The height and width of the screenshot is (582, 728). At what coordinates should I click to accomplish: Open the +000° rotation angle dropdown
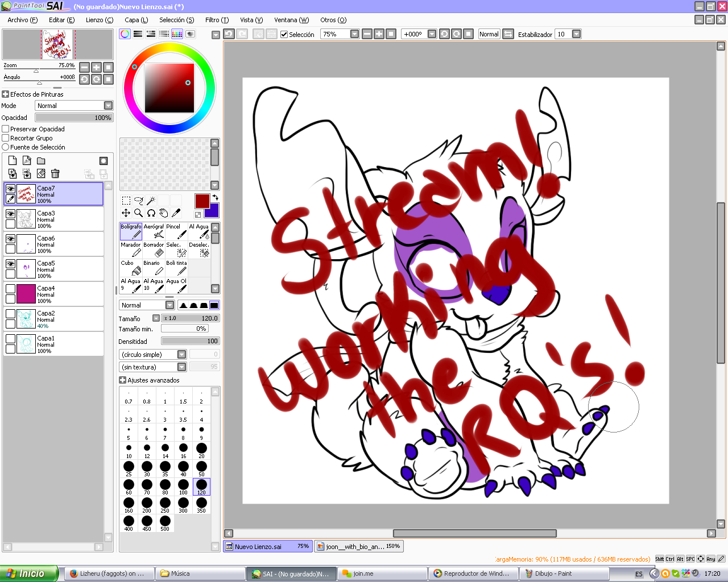(x=432, y=34)
